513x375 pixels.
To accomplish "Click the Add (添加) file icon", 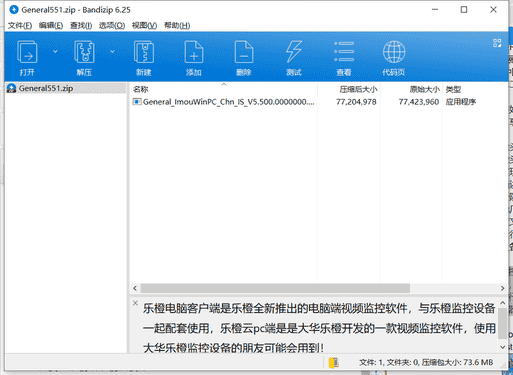I will pyautogui.click(x=194, y=57).
